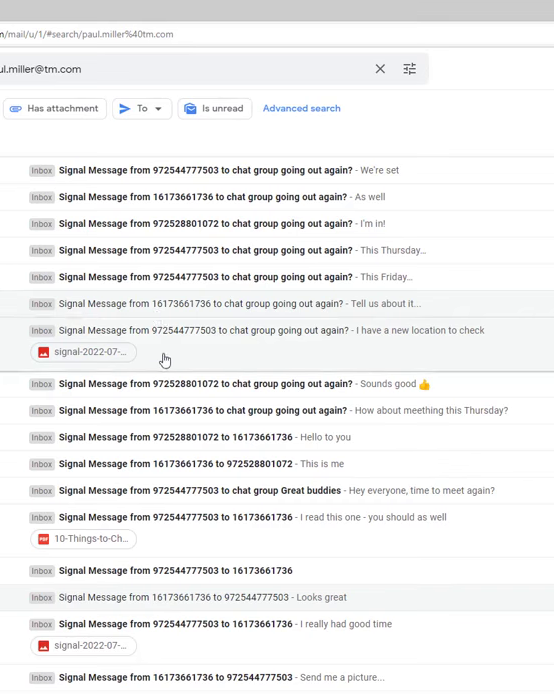Click image icon on good time attachment
Viewport: 554px width, 694px height.
coord(43,646)
